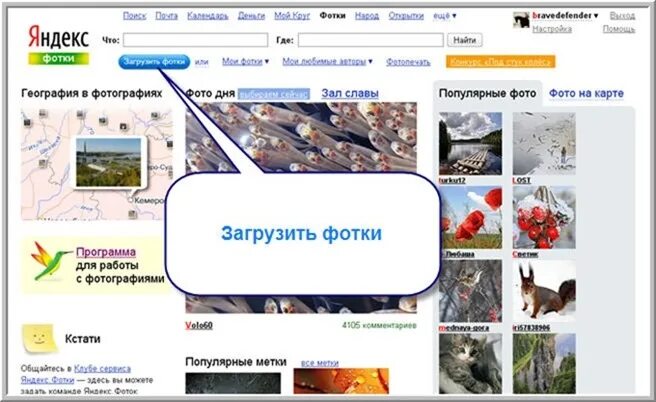Open author Volo60's profile link
Viewport: 656px width, 402px height.
(199, 325)
